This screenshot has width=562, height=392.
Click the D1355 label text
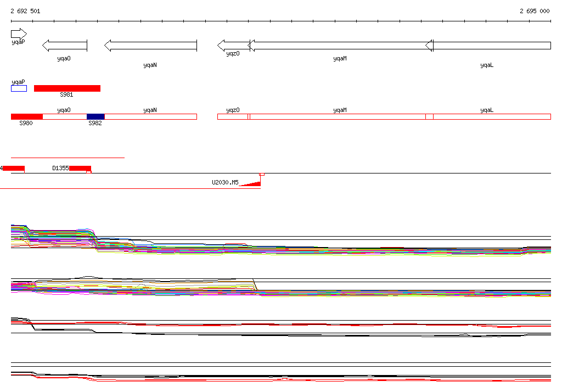60,168
